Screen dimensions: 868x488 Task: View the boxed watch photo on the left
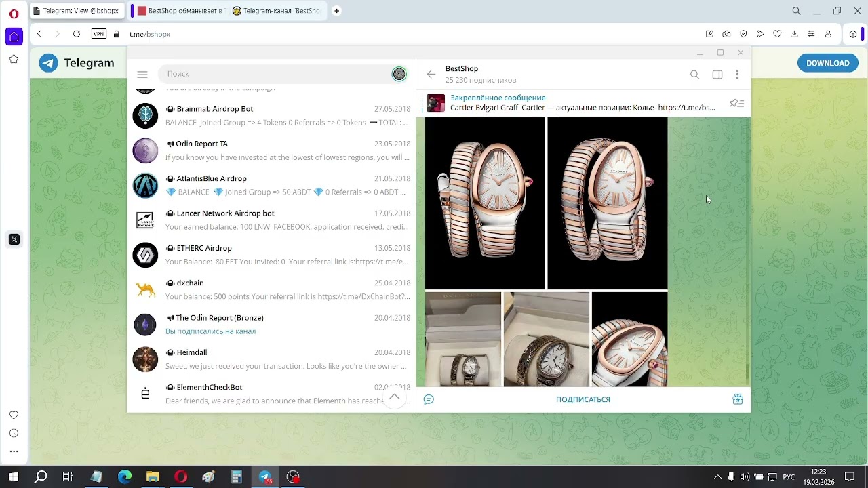pyautogui.click(x=463, y=339)
